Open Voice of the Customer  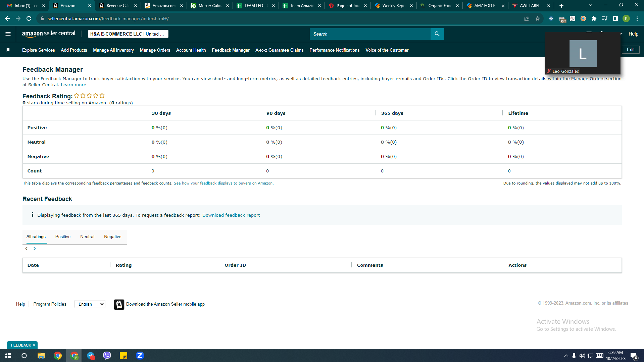(387, 50)
